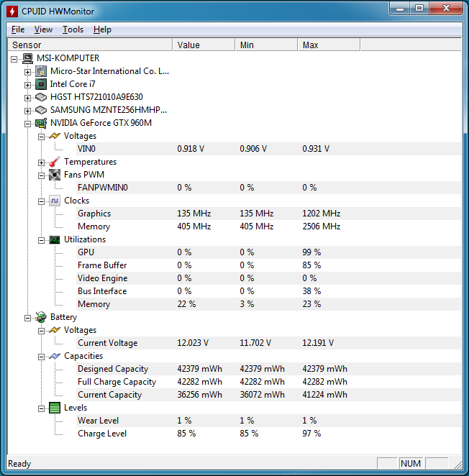Open the Help menu

point(102,29)
